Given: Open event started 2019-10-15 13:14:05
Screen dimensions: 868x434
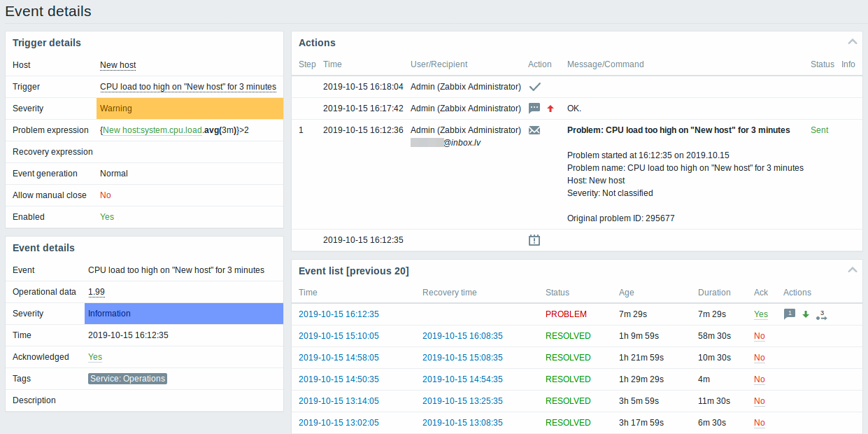Looking at the screenshot, I should 339,401.
